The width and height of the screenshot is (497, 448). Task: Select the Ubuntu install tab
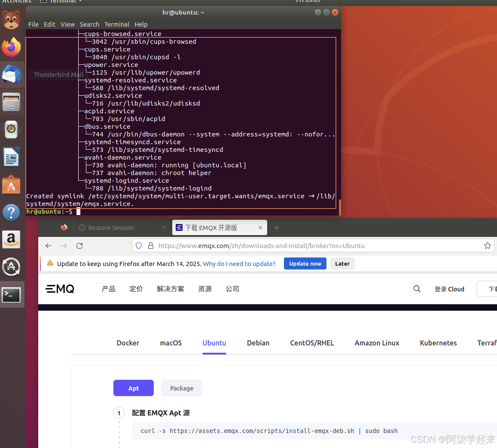214,343
